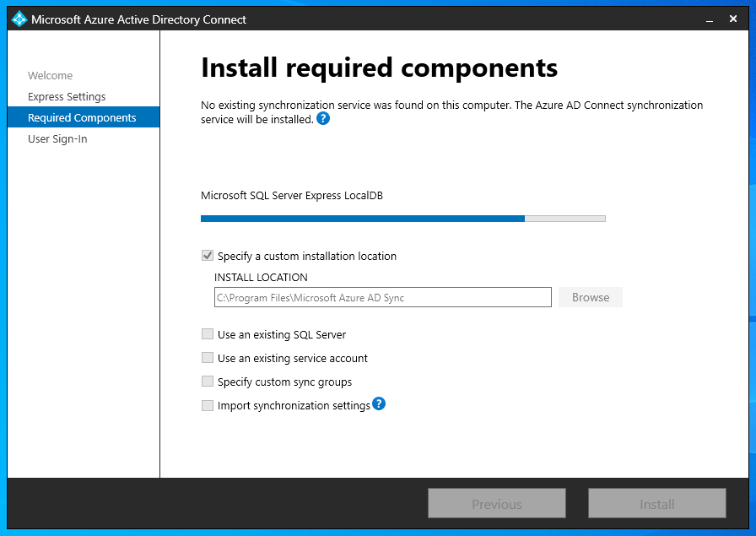The image size is (756, 536).
Task: Click the 'No existing synchronization service' message
Action: [451, 112]
